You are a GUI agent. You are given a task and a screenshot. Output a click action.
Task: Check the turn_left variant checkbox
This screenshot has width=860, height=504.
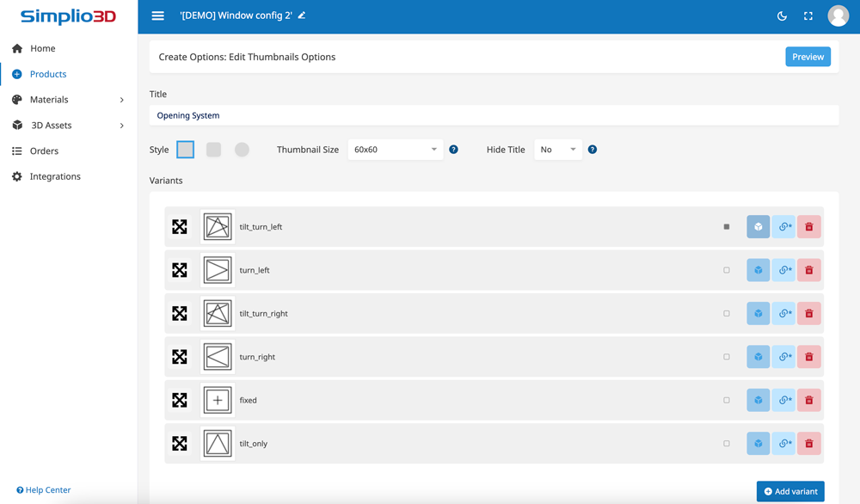[727, 270]
